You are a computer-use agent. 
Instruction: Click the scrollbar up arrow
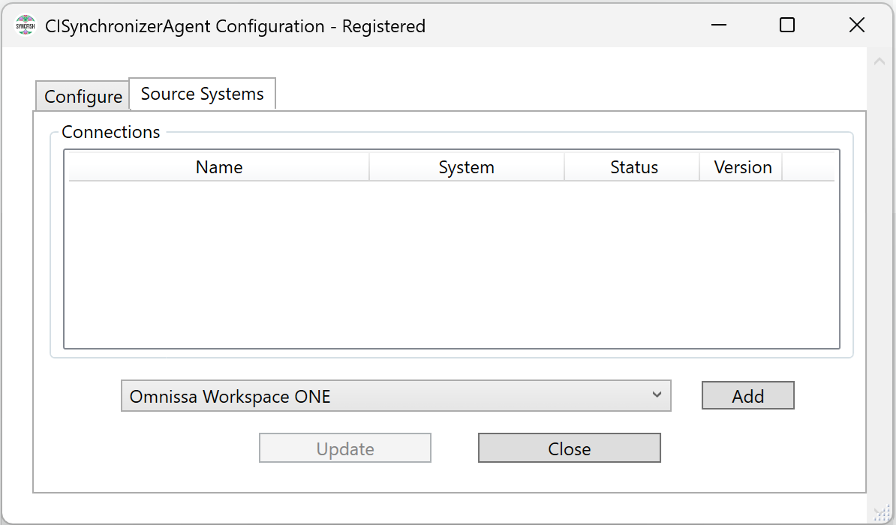tap(879, 62)
